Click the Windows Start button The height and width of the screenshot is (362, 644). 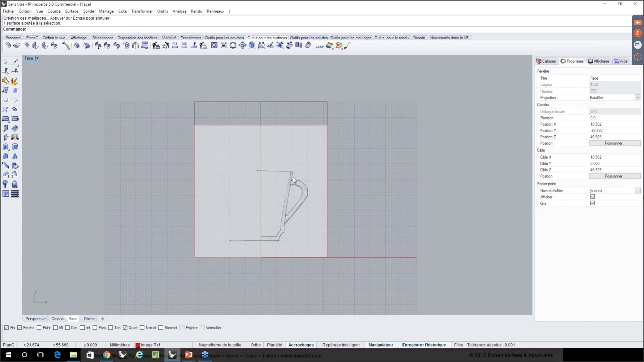[x=8, y=355]
